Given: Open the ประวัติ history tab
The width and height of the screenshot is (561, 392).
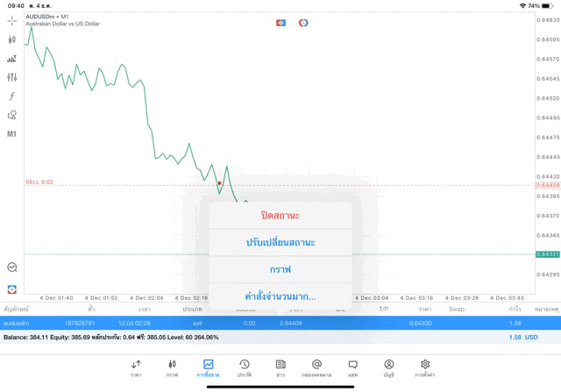Looking at the screenshot, I should tap(245, 367).
